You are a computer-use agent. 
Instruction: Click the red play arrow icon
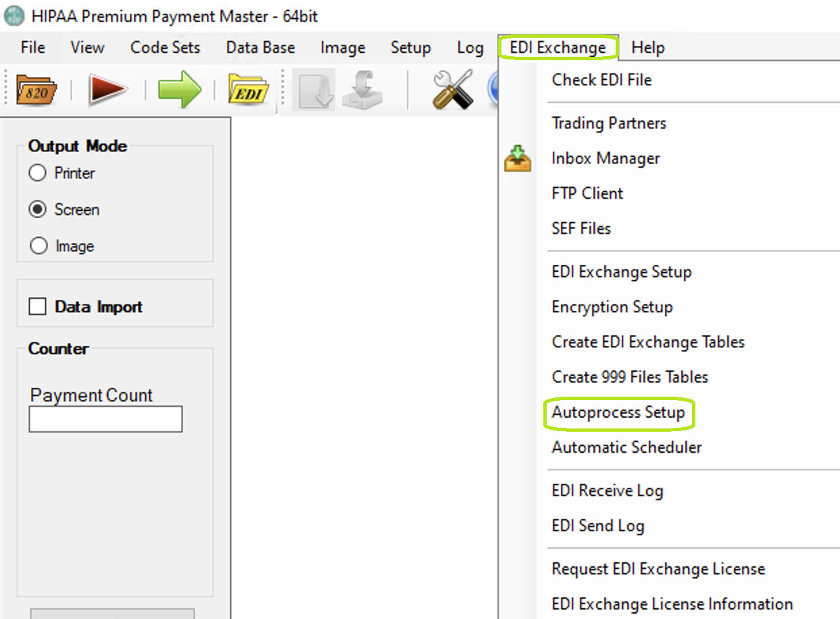click(107, 89)
